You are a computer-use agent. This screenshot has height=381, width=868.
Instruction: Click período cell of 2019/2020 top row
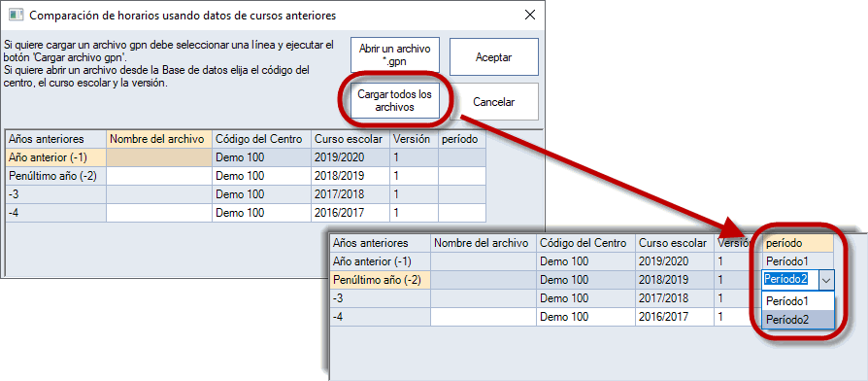pos(462,157)
